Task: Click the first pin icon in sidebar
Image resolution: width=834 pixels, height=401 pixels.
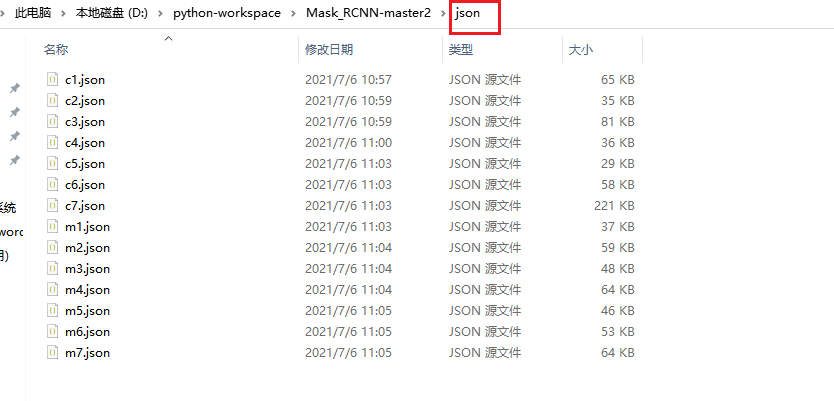Action: pos(15,88)
